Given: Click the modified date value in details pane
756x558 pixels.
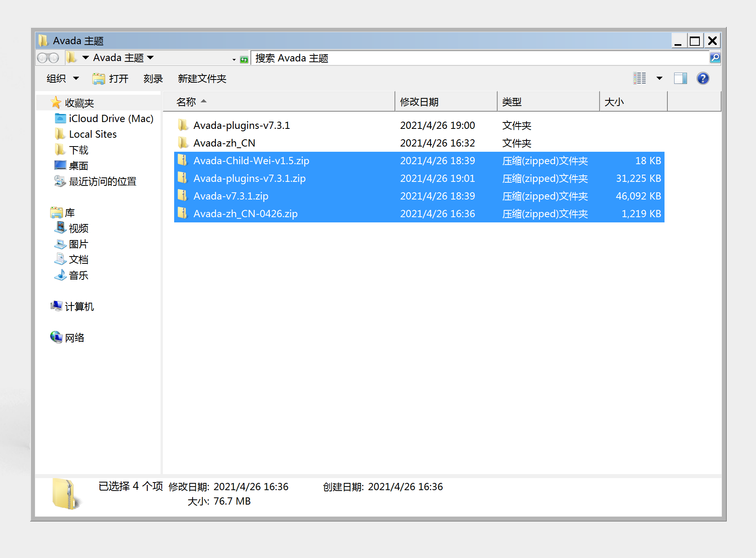Looking at the screenshot, I should pyautogui.click(x=251, y=487).
